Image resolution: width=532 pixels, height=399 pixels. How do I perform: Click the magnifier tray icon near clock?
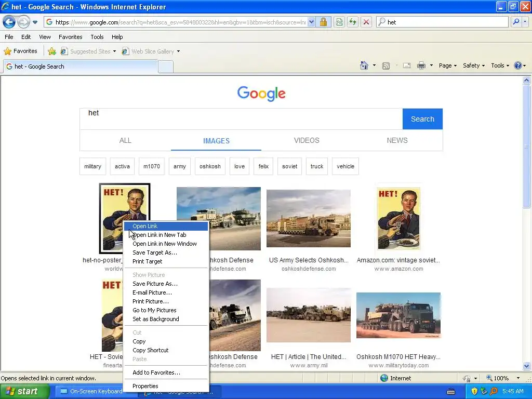494,391
